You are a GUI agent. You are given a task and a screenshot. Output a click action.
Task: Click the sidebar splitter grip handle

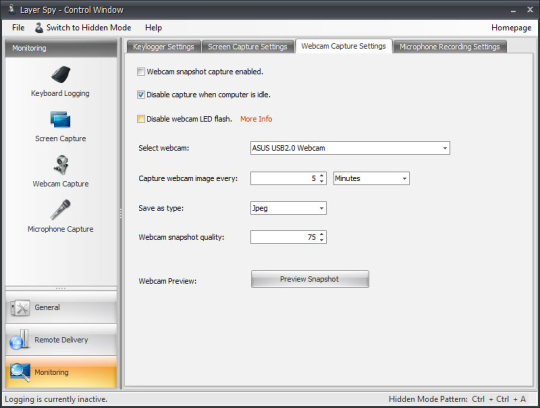[x=121, y=213]
